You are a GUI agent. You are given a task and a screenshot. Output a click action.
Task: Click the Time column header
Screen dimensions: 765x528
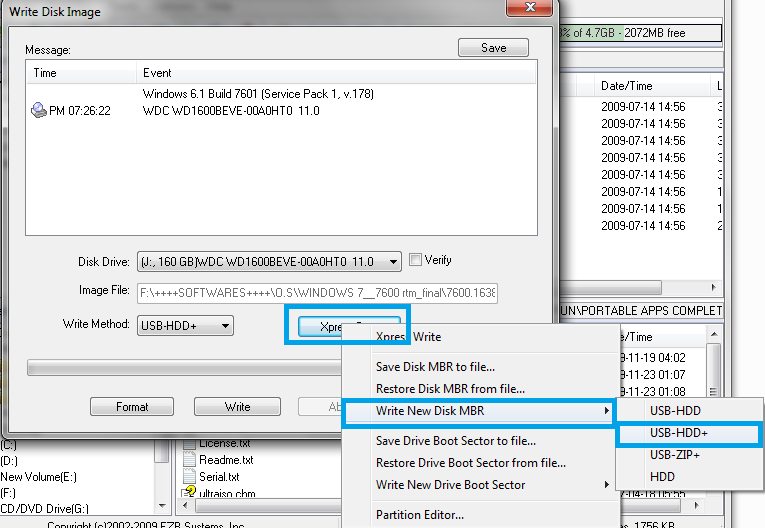[81, 73]
